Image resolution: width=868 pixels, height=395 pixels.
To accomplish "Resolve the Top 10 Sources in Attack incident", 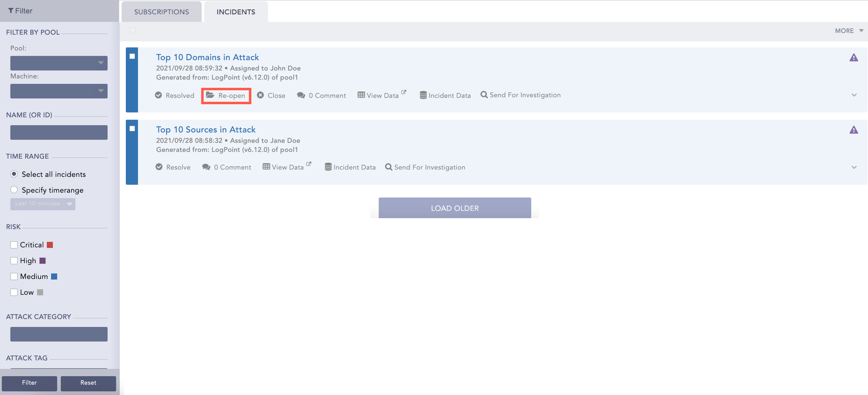I will coord(173,167).
